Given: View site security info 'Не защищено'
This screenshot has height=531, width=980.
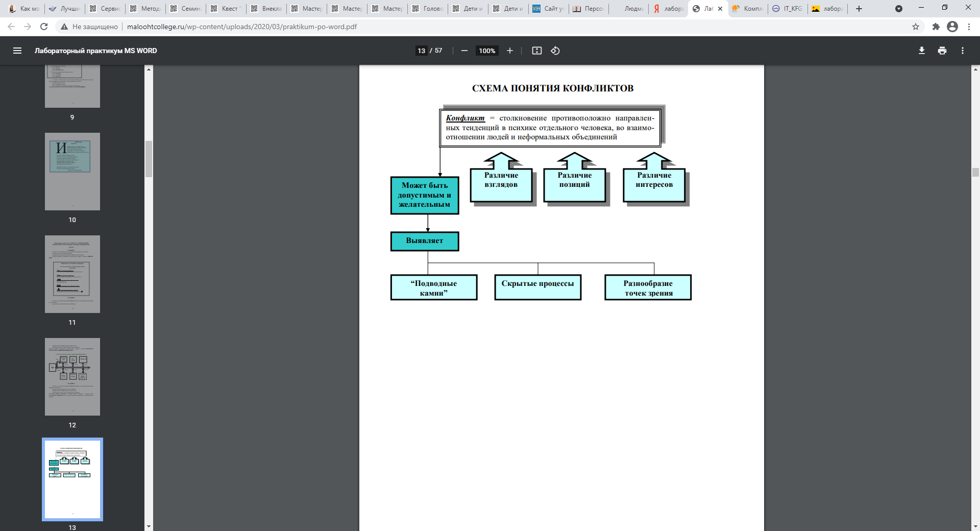Looking at the screenshot, I should [89, 27].
